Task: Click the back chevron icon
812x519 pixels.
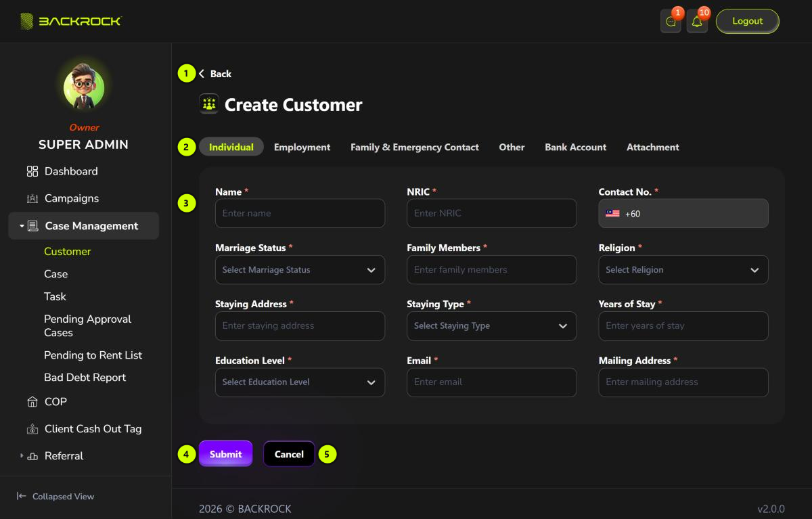Action: tap(202, 74)
